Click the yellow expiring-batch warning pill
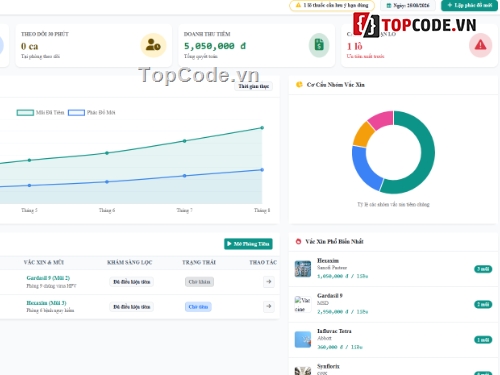This screenshot has height=375, width=500. tap(332, 5)
